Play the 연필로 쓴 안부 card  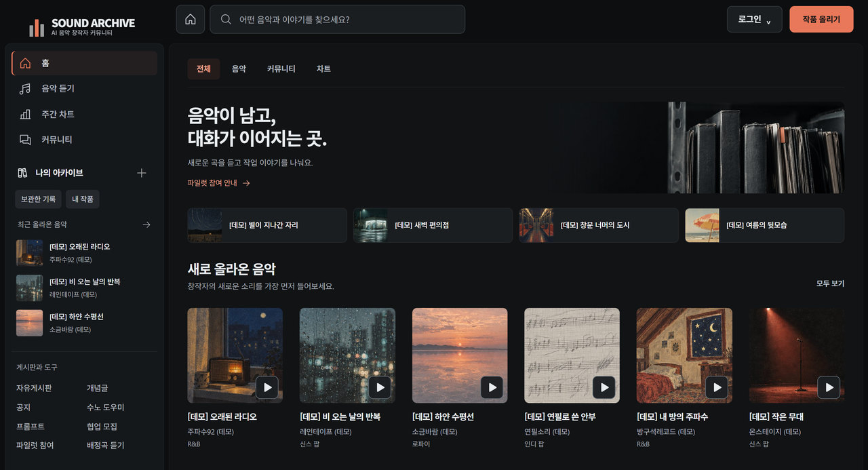604,387
